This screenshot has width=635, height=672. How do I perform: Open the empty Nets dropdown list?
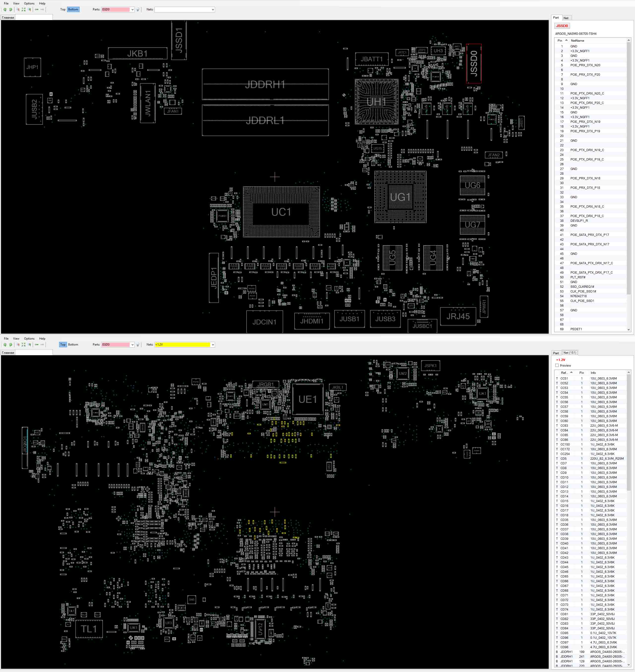pos(213,9)
